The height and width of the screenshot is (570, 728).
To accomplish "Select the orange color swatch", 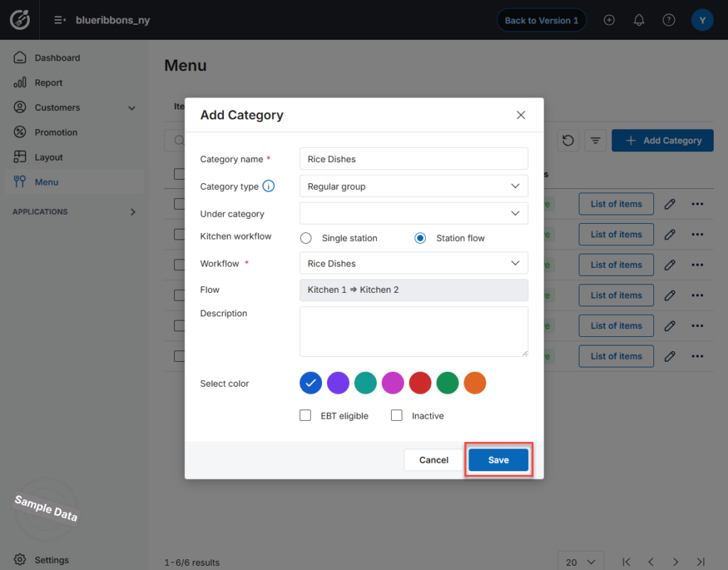I will tap(475, 383).
